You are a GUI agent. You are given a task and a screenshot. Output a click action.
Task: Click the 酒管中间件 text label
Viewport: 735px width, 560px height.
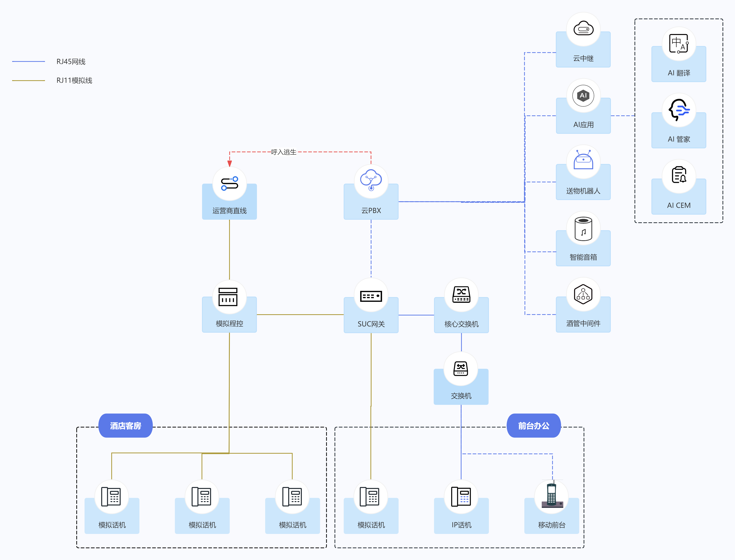[x=583, y=323]
